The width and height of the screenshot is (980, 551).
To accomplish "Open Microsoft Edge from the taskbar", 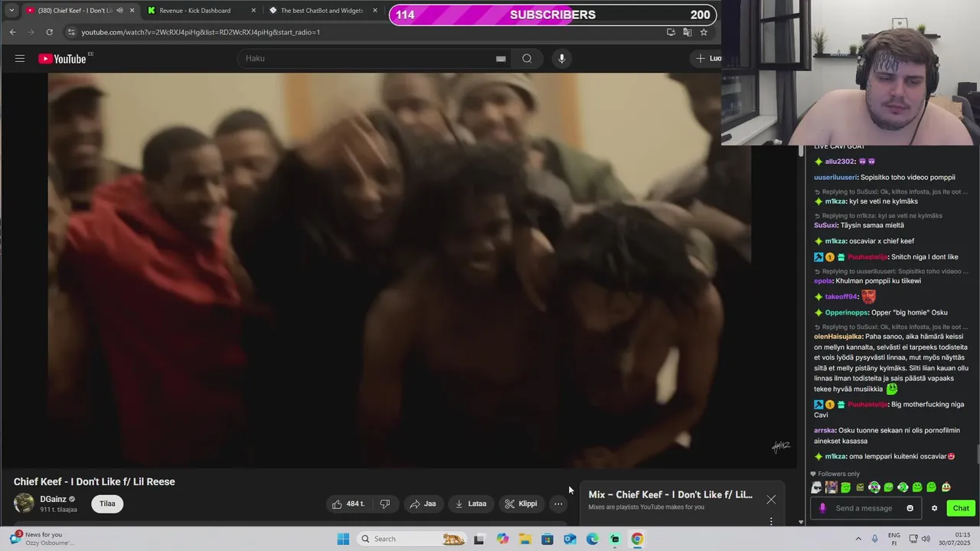I will (x=593, y=539).
